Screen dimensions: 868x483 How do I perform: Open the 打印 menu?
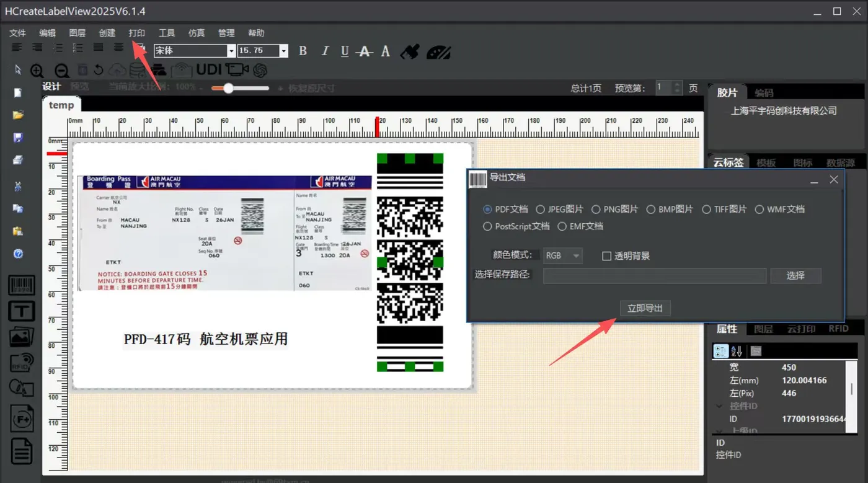(x=137, y=33)
